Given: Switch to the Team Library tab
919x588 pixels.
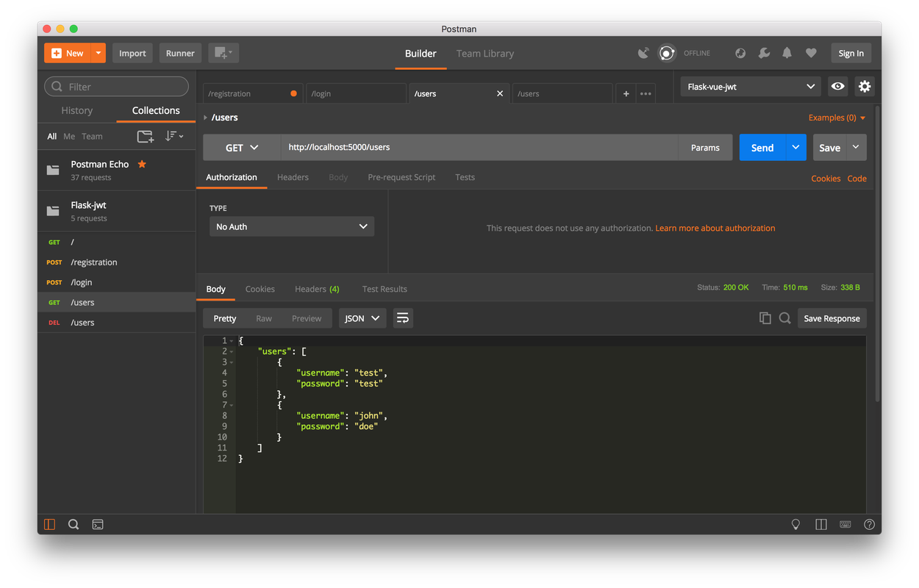Looking at the screenshot, I should [x=485, y=54].
